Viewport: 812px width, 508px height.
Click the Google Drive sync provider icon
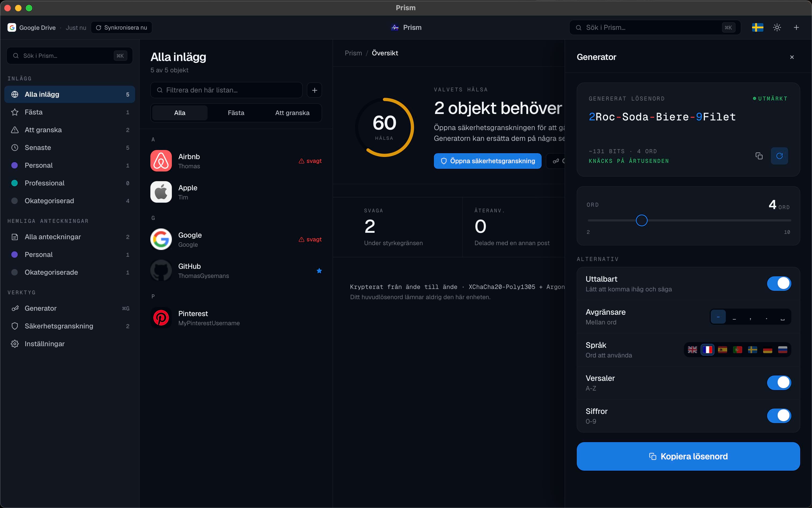(12, 27)
